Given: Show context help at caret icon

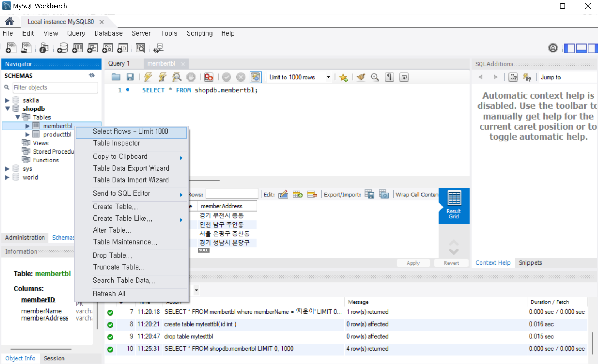Looking at the screenshot, I should [513, 77].
